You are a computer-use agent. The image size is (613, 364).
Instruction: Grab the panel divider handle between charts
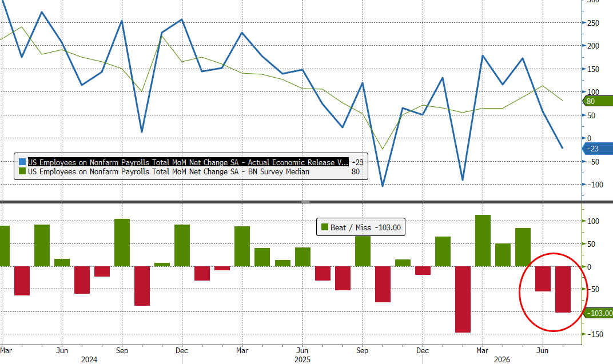click(x=305, y=202)
